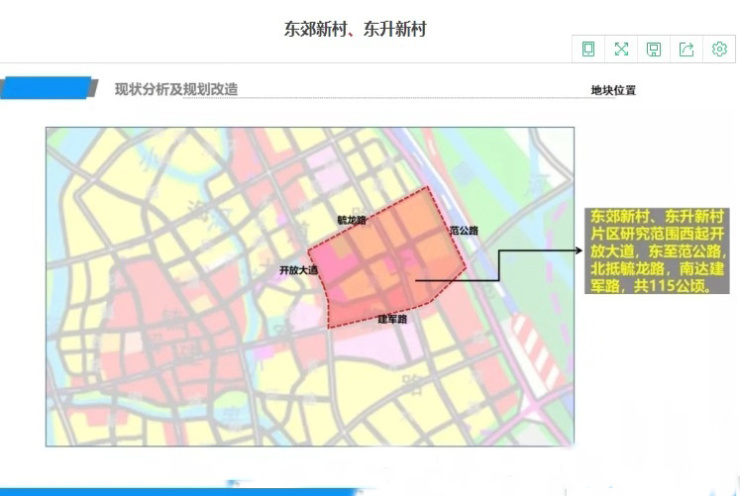Click the 地块位置 label

[613, 90]
